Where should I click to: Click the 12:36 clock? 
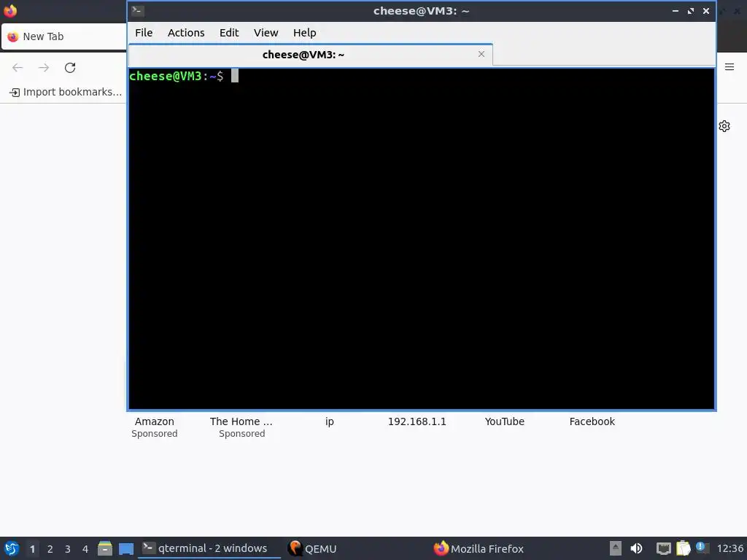729,548
